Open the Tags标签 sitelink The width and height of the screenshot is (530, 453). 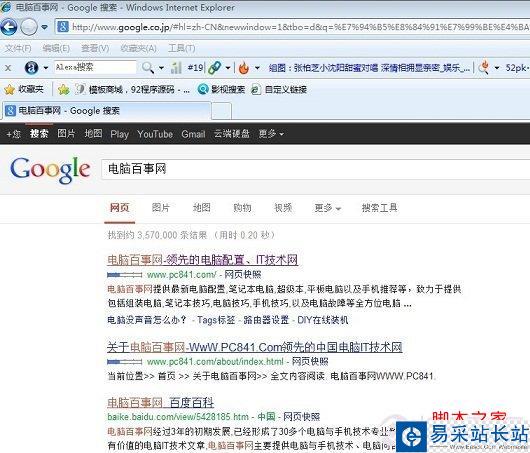pos(216,320)
